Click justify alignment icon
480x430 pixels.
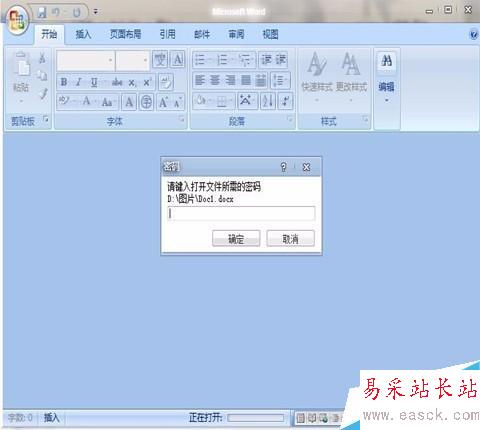pyautogui.click(x=246, y=80)
